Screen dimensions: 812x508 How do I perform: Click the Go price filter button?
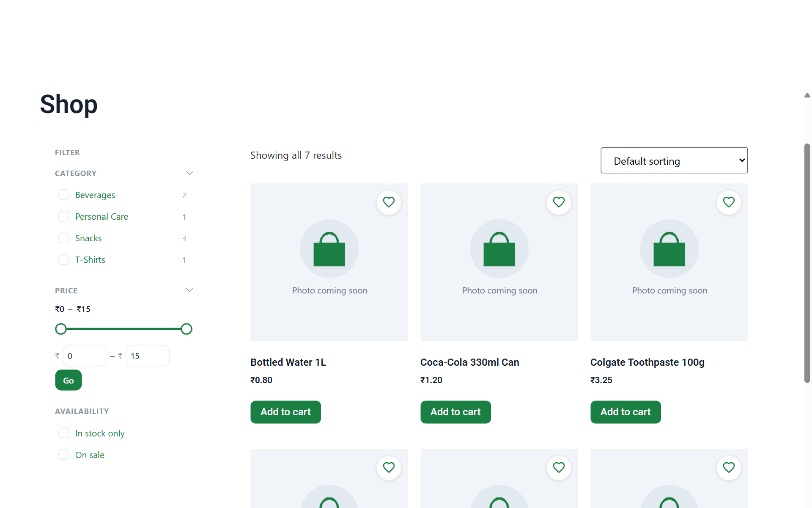click(69, 380)
